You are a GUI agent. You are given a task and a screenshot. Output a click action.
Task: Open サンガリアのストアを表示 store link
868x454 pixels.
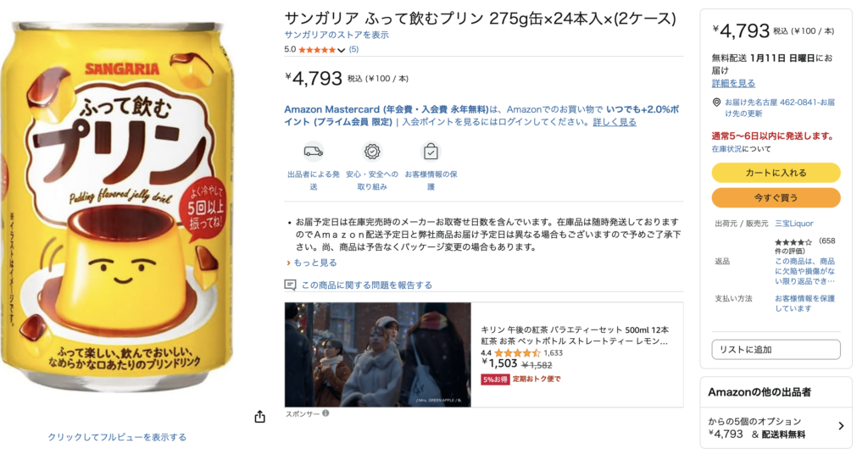coord(337,35)
